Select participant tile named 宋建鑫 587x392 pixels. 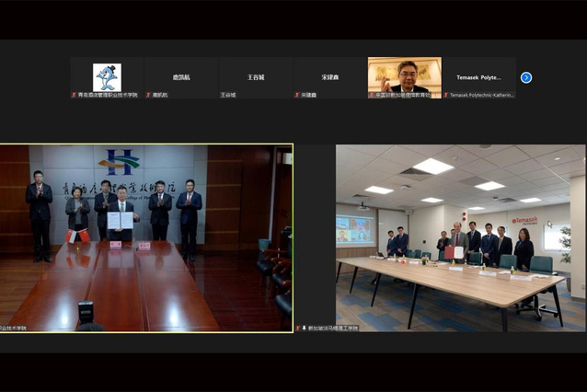click(x=330, y=77)
